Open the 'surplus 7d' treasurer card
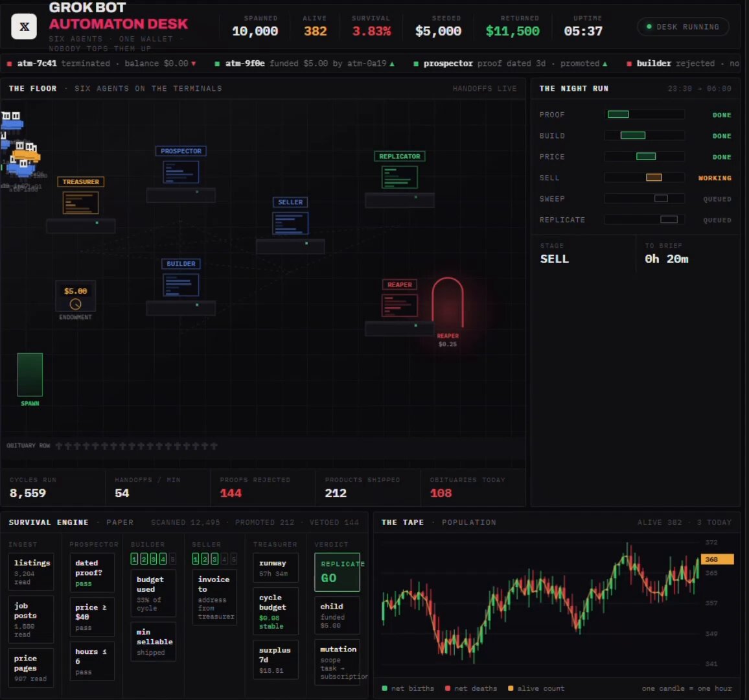Viewport: 749px width, 700px height. (275, 660)
